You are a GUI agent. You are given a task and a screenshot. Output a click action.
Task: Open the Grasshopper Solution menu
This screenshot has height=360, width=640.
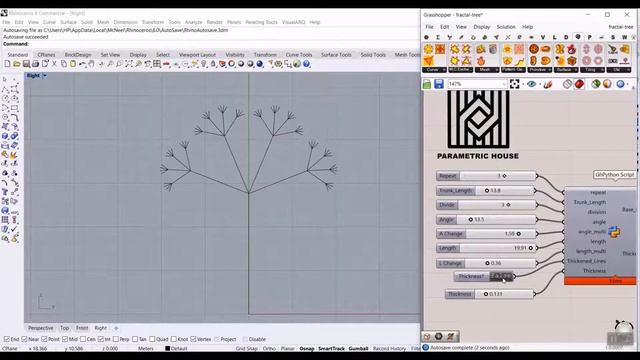pyautogui.click(x=506, y=27)
